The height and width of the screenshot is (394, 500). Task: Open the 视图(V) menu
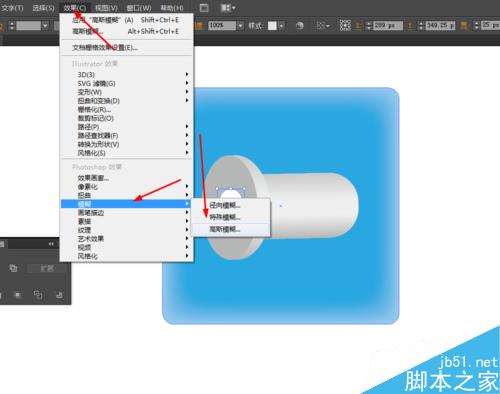[x=106, y=8]
